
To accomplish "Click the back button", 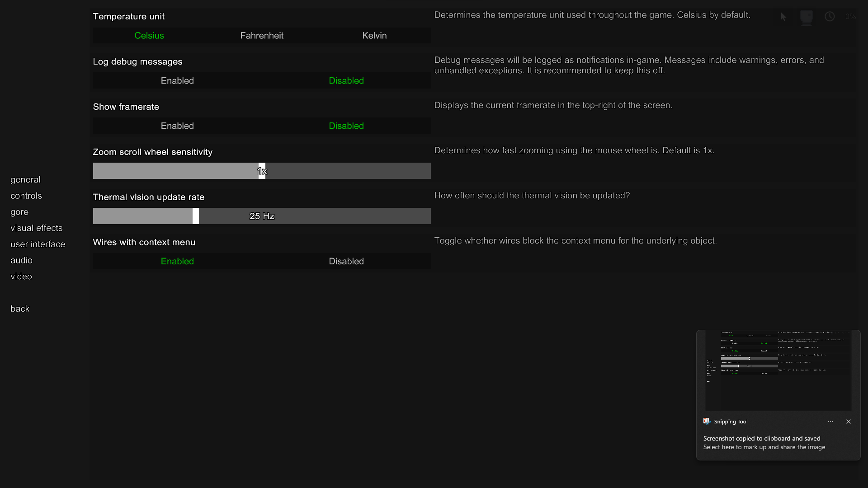I will point(20,309).
